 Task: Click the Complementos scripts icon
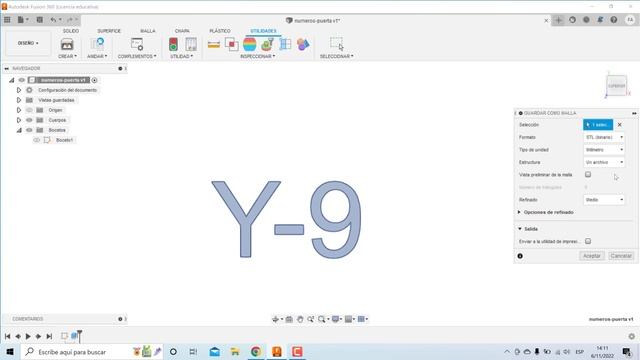click(x=137, y=44)
